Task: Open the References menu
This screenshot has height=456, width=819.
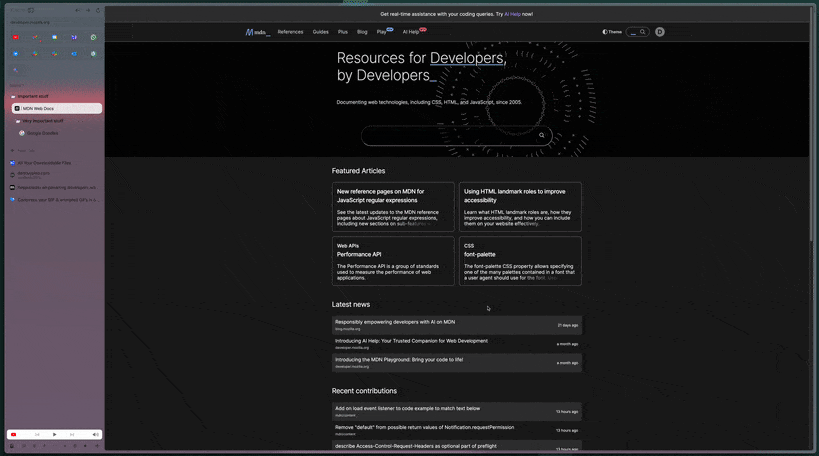Action: pyautogui.click(x=290, y=32)
